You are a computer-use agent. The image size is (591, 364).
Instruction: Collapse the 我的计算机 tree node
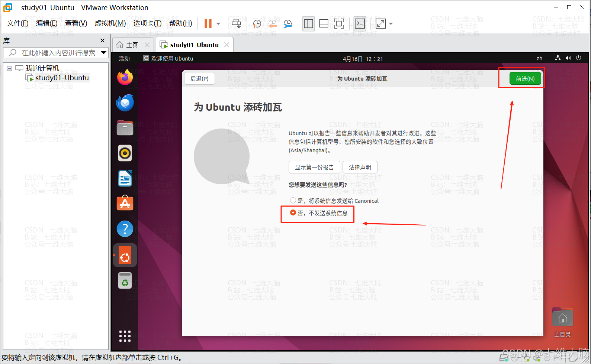[x=9, y=68]
